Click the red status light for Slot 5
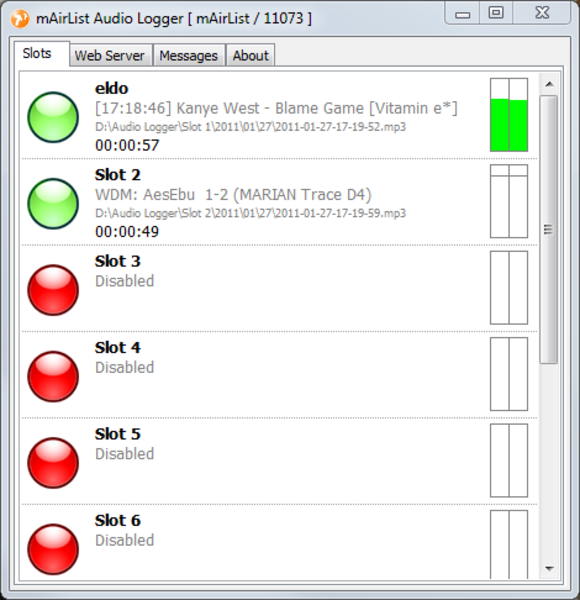Image resolution: width=580 pixels, height=600 pixels. coord(53,463)
